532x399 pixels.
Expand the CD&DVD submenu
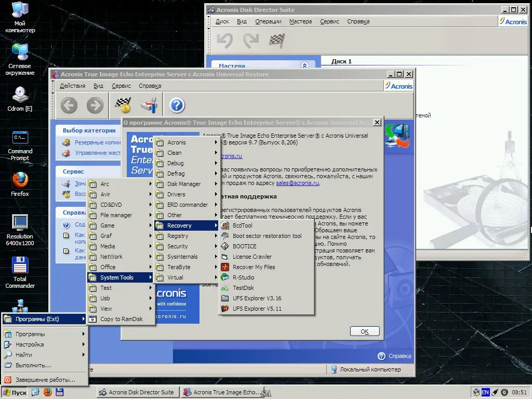click(x=121, y=205)
